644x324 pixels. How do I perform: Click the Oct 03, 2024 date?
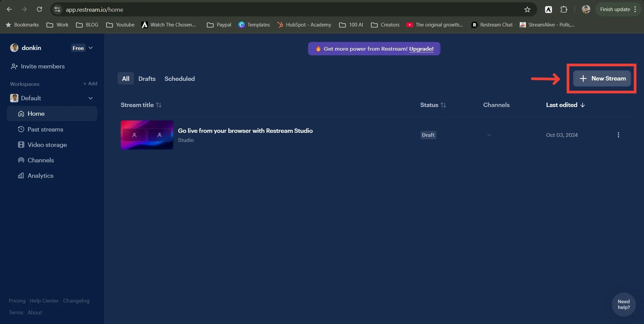click(562, 135)
